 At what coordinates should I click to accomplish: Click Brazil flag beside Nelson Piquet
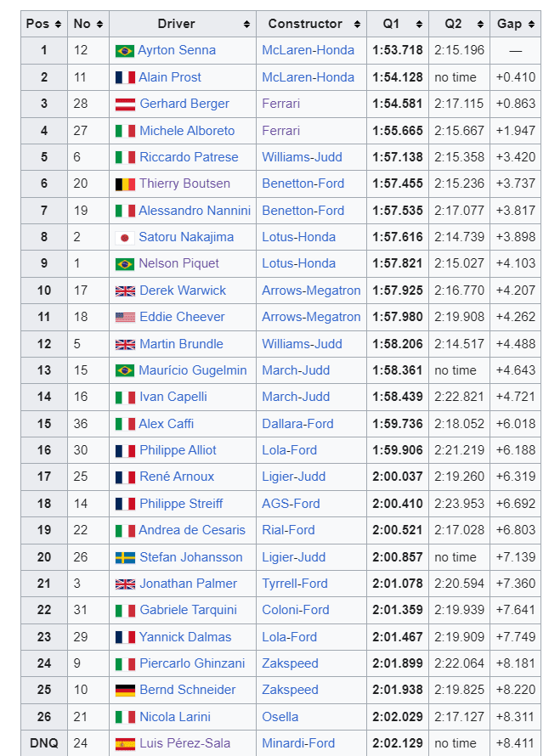pos(125,264)
